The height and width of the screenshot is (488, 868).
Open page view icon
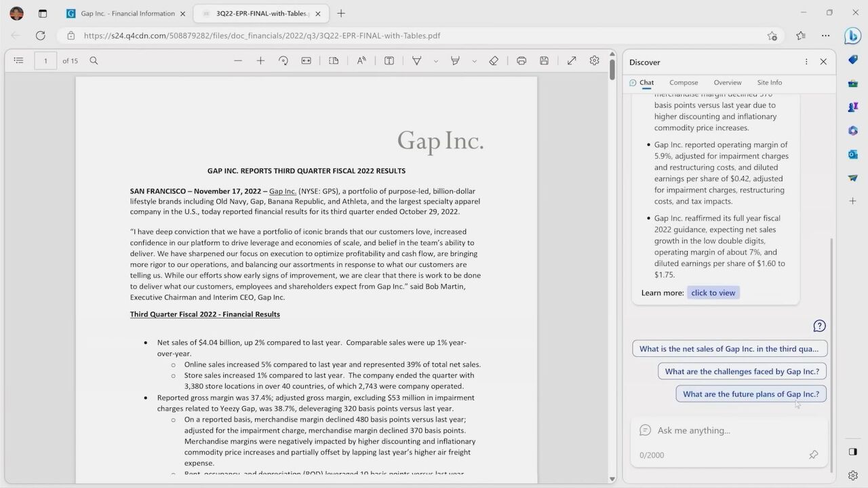tap(334, 60)
